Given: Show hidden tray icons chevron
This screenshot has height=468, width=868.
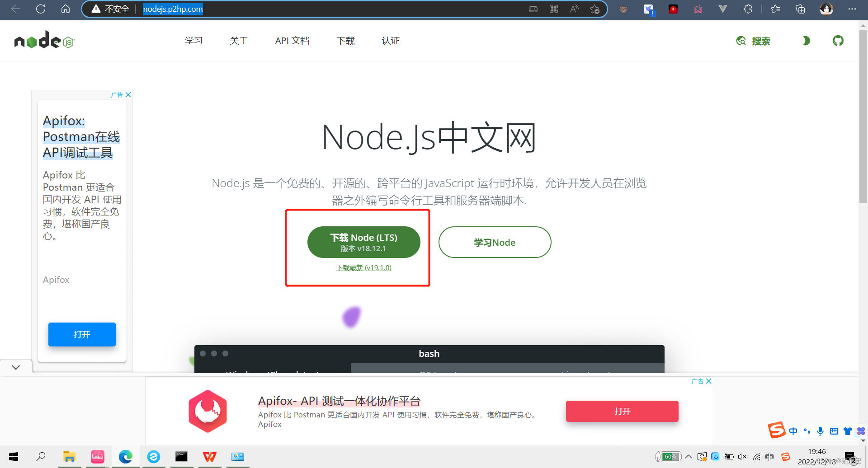Looking at the screenshot, I should click(x=689, y=457).
